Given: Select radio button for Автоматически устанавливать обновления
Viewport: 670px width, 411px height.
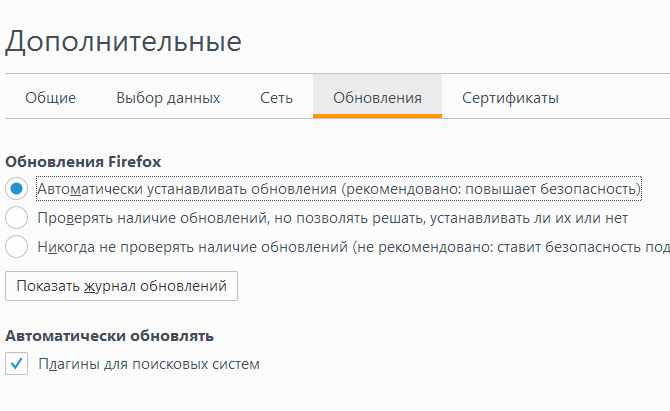Looking at the screenshot, I should (x=17, y=188).
